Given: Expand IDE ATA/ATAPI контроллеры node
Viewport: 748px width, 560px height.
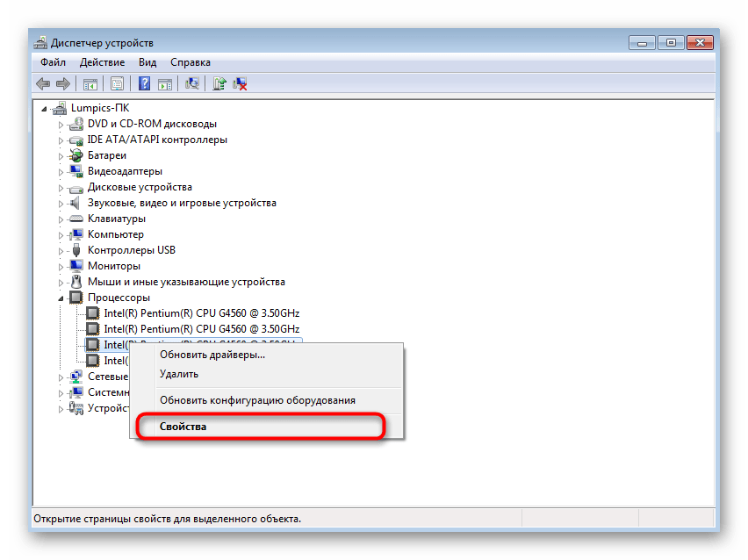Looking at the screenshot, I should (x=61, y=140).
